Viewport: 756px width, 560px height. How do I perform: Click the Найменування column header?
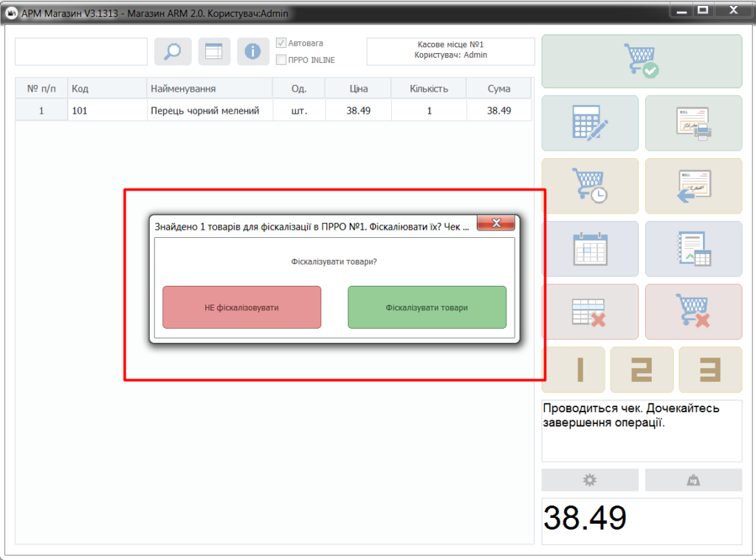click(209, 88)
